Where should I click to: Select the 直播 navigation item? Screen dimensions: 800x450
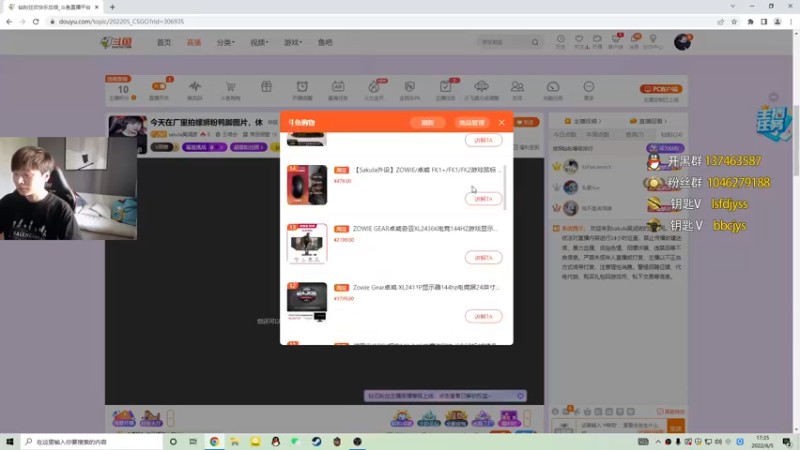(194, 42)
